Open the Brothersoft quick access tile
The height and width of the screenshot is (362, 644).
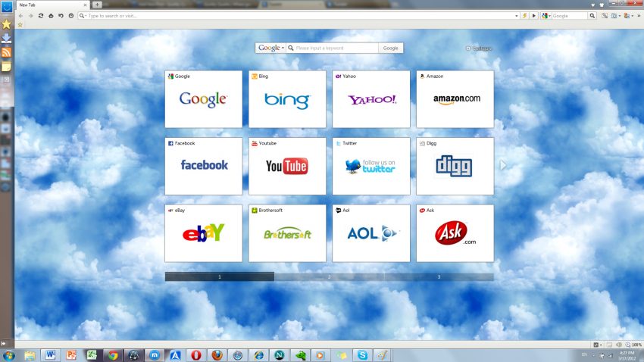(x=287, y=233)
